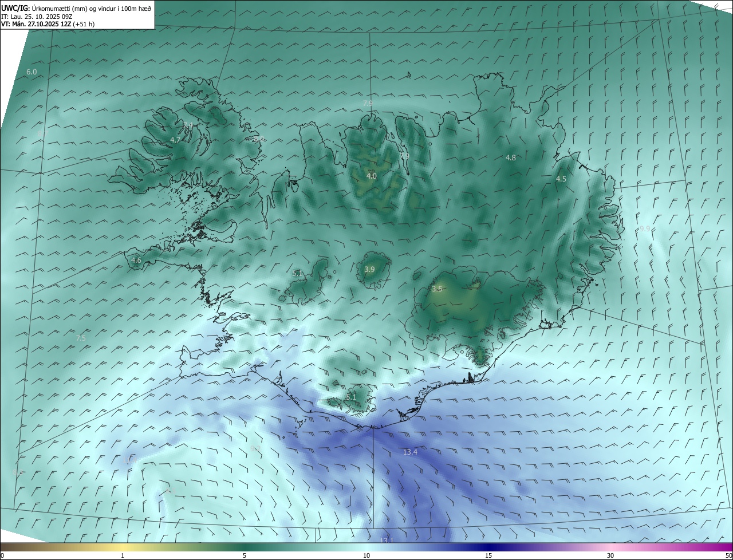The height and width of the screenshot is (560, 733).
Task: Click the 7.4 value label
Action: pyautogui.click(x=188, y=125)
